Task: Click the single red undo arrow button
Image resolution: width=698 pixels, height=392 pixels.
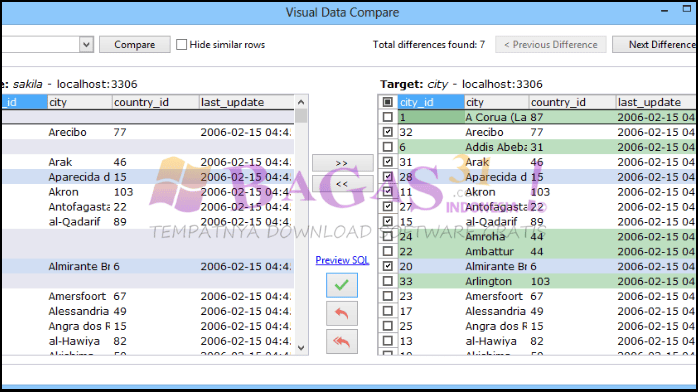Action: click(341, 314)
